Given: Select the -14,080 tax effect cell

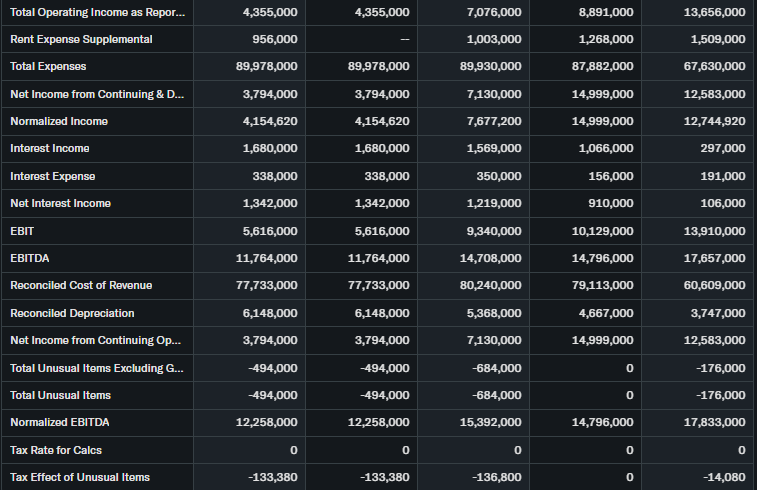Looking at the screenshot, I should 724,477.
